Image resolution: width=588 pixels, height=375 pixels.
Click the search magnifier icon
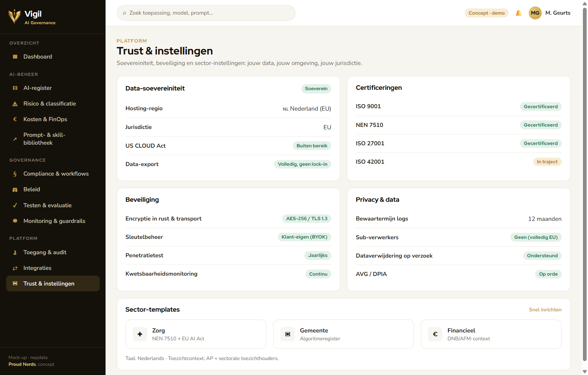(x=125, y=13)
